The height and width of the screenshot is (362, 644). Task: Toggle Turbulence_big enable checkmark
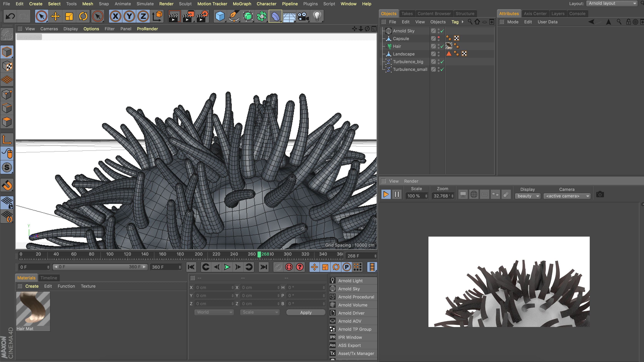[x=442, y=62]
